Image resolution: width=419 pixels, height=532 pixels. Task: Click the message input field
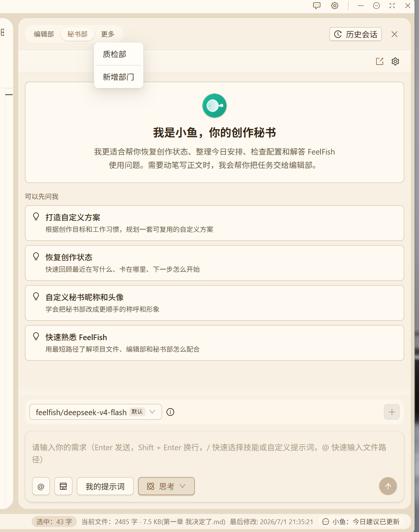pos(215,453)
